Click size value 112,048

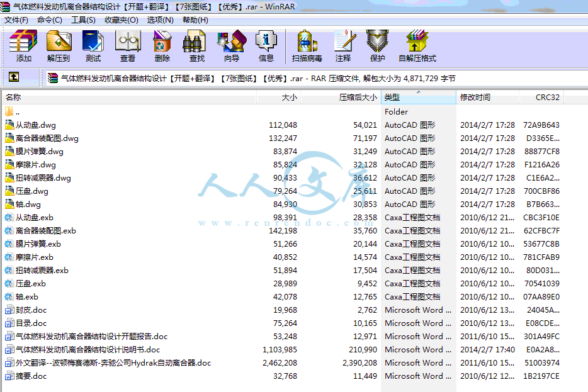coord(283,125)
